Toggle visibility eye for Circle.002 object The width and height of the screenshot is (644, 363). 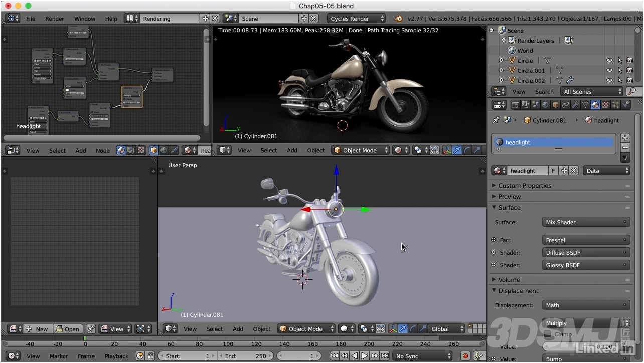coord(609,81)
